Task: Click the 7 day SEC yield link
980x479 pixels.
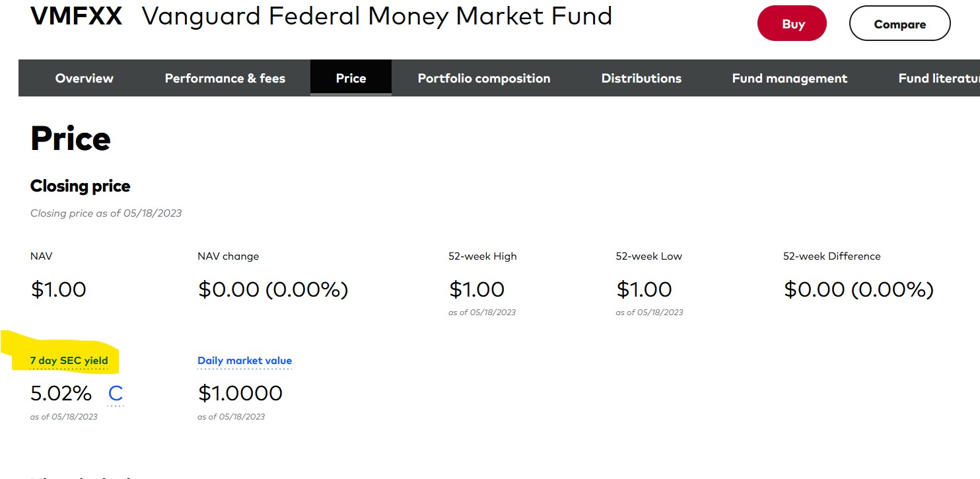Action: [x=69, y=361]
